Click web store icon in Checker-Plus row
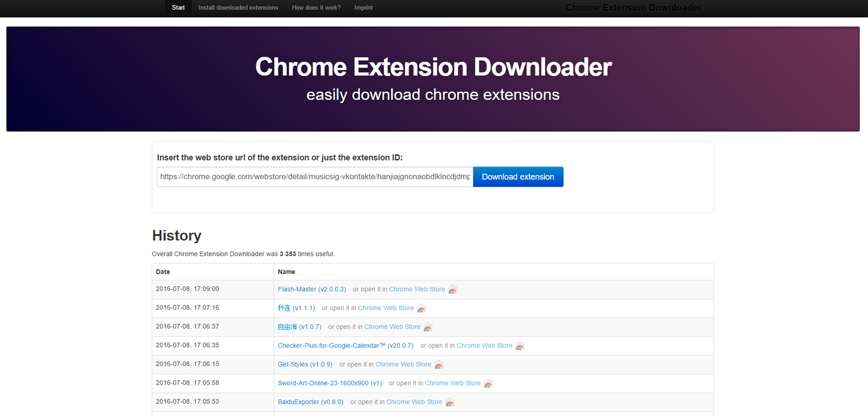868x416 pixels. [x=520, y=346]
